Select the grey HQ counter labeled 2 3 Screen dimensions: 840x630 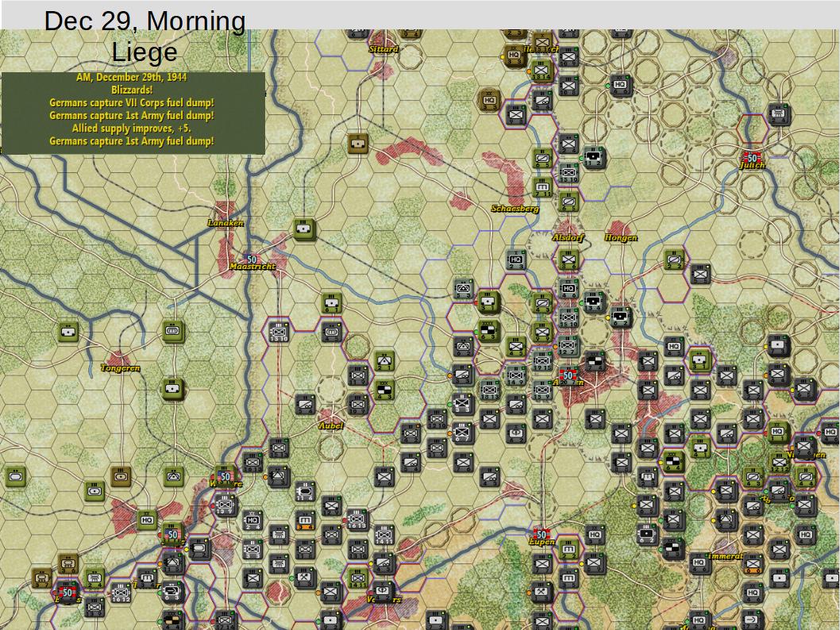(x=516, y=260)
